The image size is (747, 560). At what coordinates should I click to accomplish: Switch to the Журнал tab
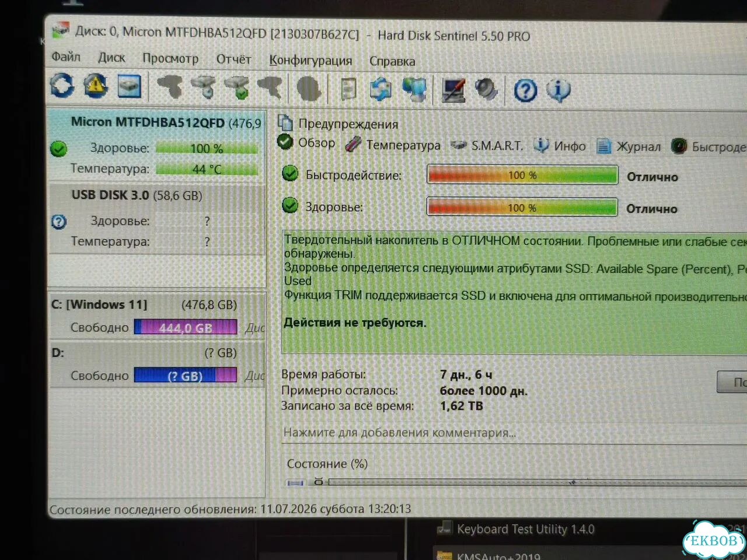tap(629, 146)
